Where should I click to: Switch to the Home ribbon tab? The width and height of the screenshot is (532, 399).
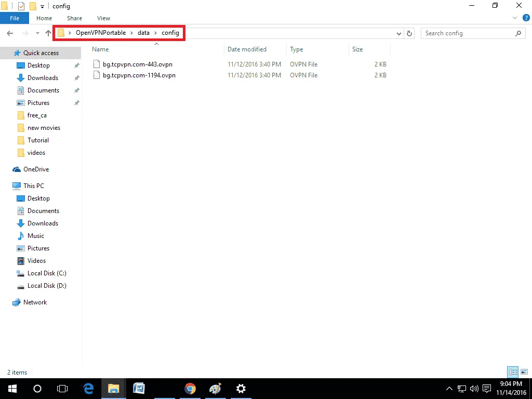coord(44,18)
